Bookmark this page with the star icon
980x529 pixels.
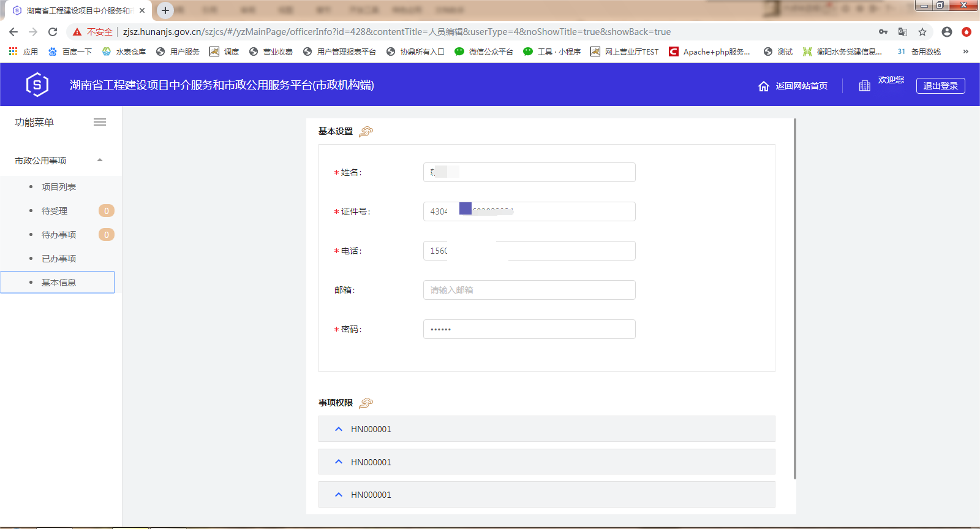pyautogui.click(x=922, y=32)
